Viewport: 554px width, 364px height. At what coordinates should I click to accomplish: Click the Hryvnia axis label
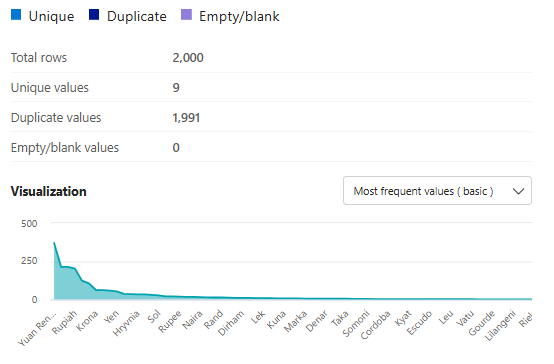[x=126, y=323]
